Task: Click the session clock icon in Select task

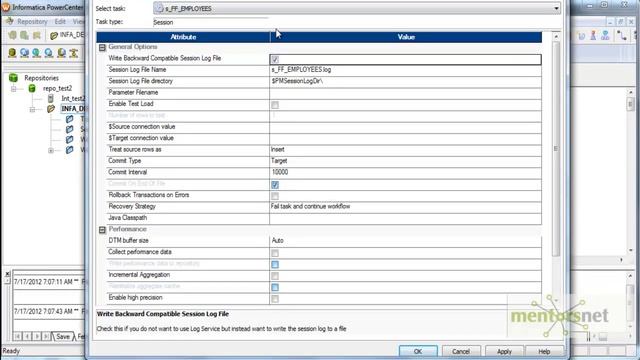Action: click(x=159, y=8)
